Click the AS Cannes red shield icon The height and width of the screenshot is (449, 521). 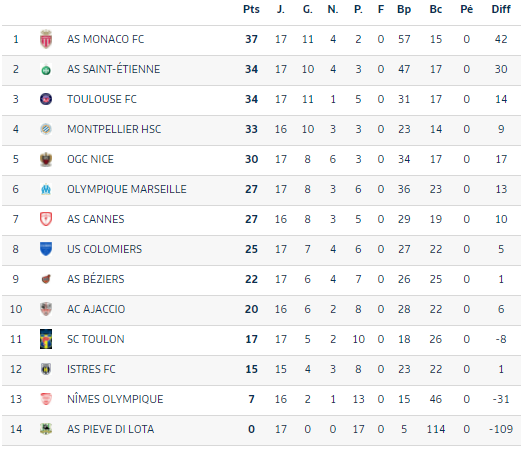[x=46, y=219]
